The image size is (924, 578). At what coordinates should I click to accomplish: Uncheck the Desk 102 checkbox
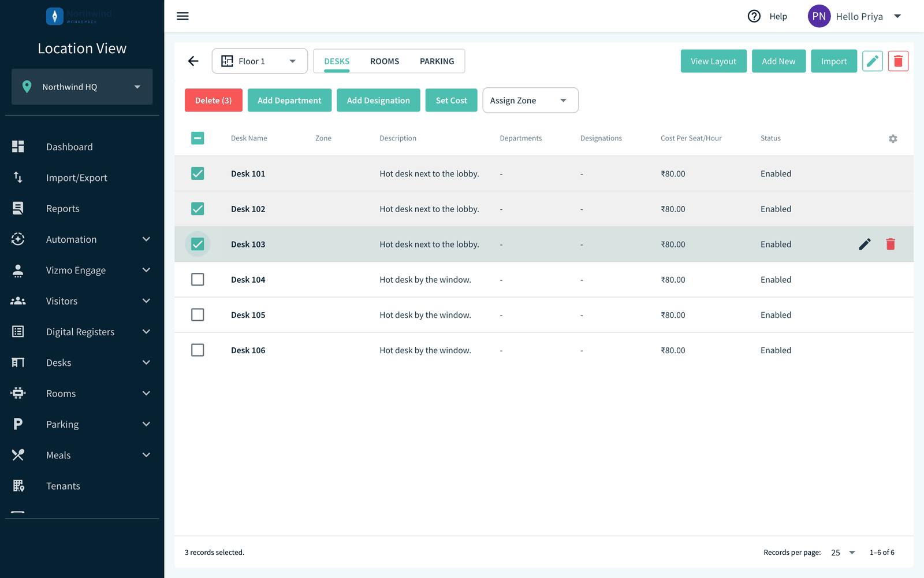point(198,209)
